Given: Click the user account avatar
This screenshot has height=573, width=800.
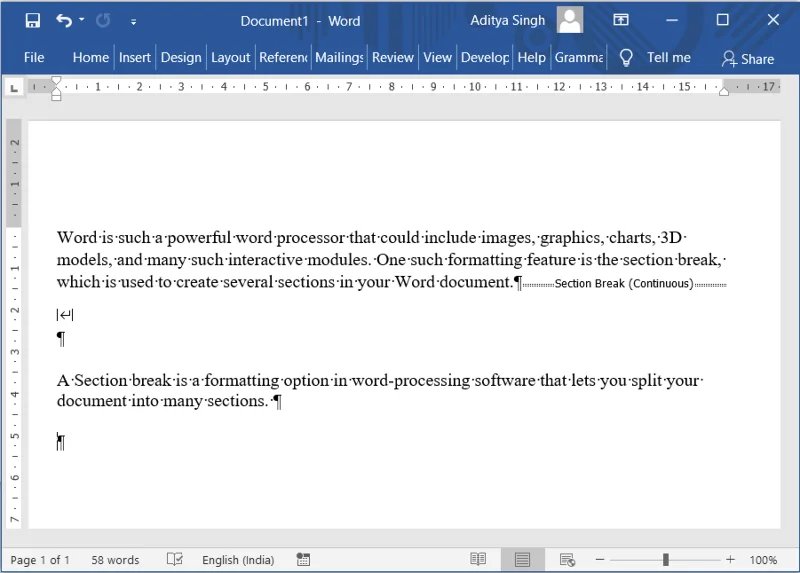Looking at the screenshot, I should coord(569,20).
